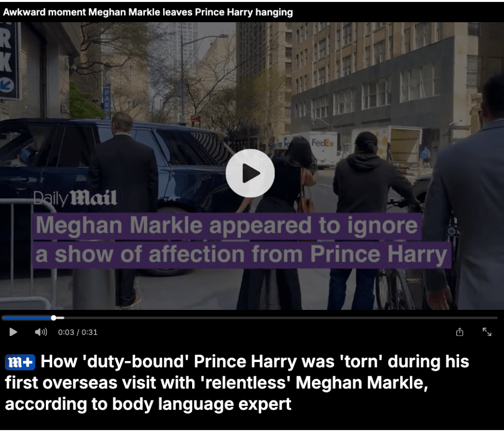Image resolution: width=504 pixels, height=432 pixels.
Task: Open the share icon in video controls
Action: point(460,332)
